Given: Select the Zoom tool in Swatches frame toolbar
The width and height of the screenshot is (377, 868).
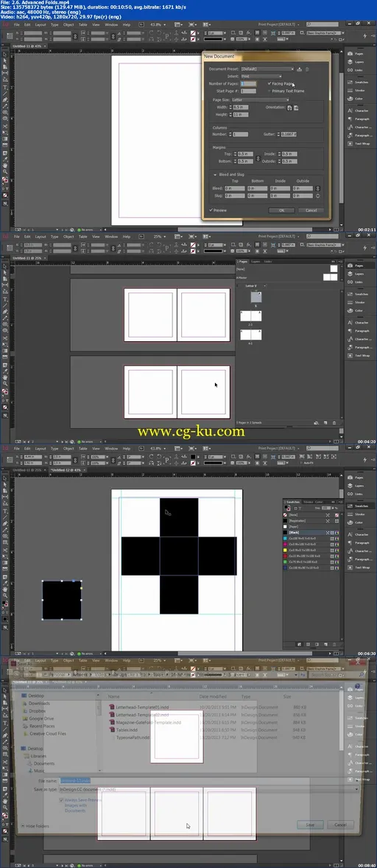Looking at the screenshot, I should coord(6,595).
